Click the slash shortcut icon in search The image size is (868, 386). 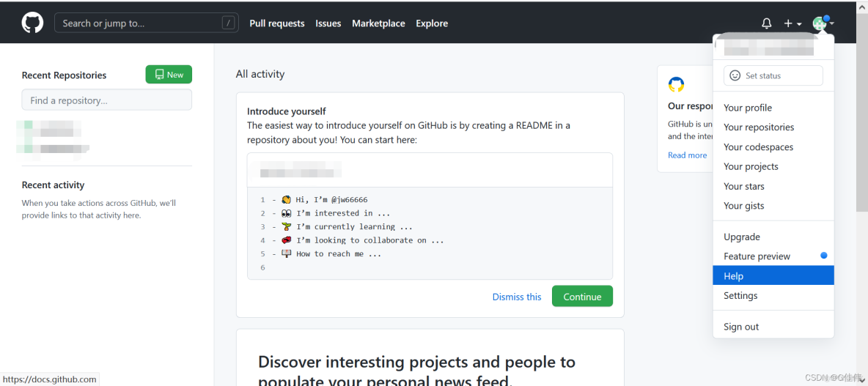click(228, 23)
